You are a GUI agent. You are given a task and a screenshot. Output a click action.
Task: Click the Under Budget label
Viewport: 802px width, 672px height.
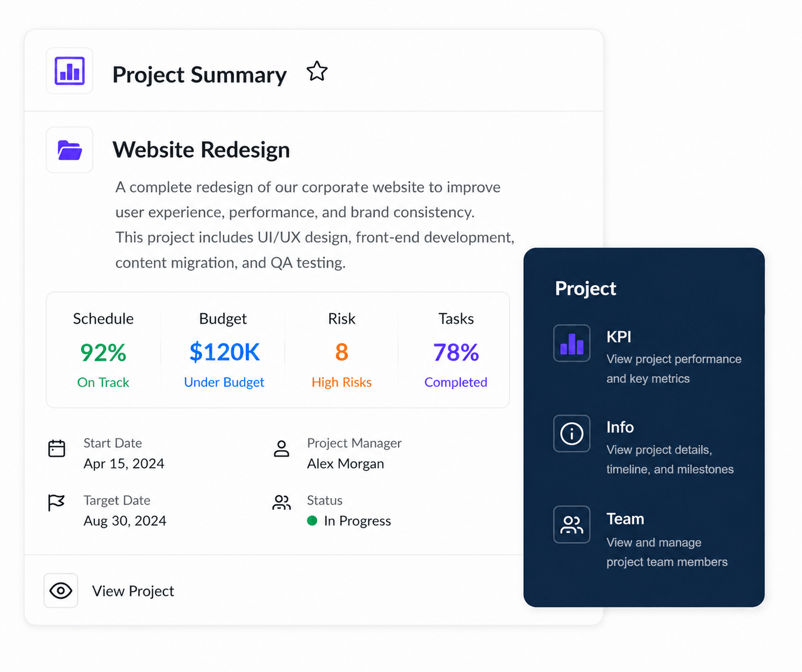(224, 382)
